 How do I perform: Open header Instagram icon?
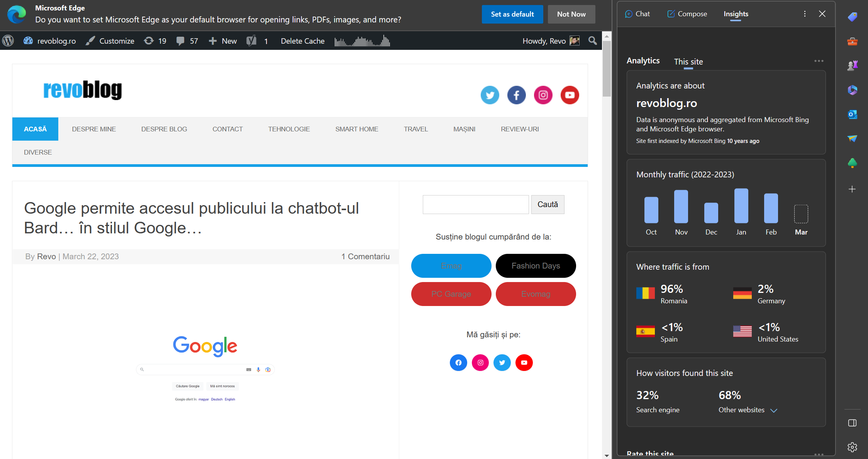click(x=543, y=95)
